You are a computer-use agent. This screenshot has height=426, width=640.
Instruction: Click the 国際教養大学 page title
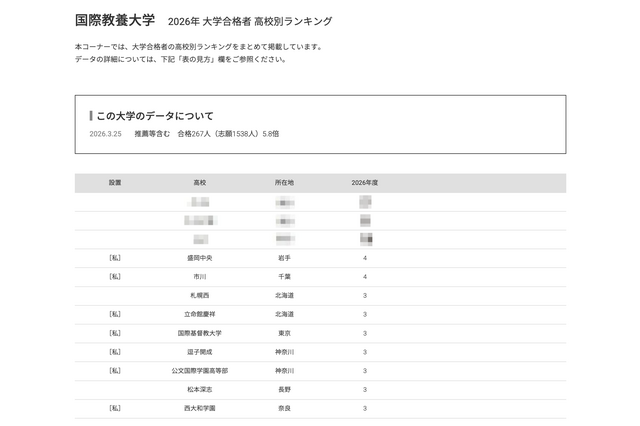click(x=115, y=20)
